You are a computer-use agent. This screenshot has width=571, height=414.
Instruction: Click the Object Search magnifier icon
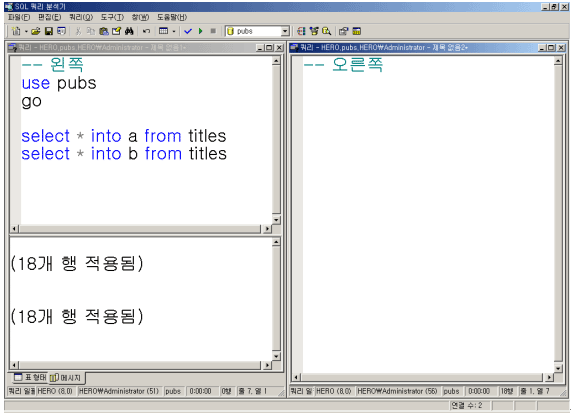[x=326, y=31]
